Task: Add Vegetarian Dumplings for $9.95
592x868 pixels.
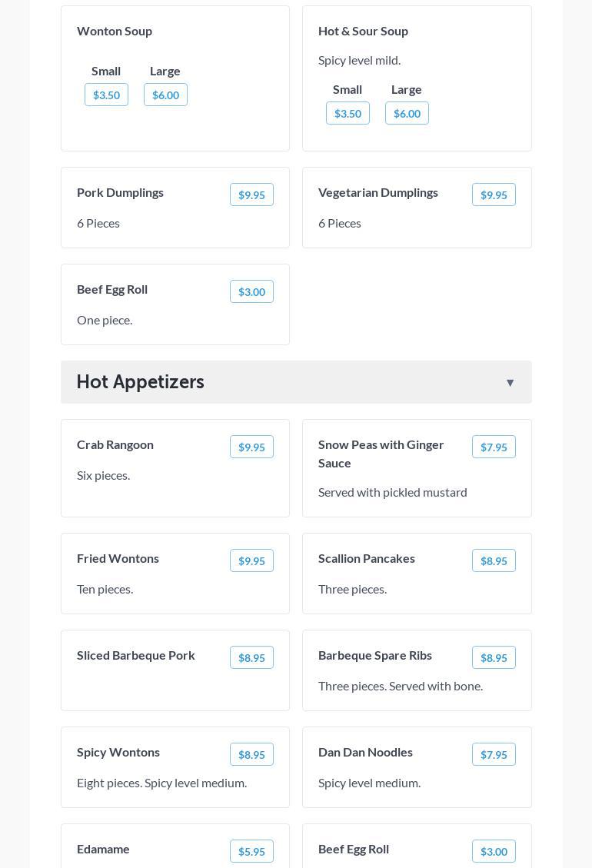Action: point(494,195)
